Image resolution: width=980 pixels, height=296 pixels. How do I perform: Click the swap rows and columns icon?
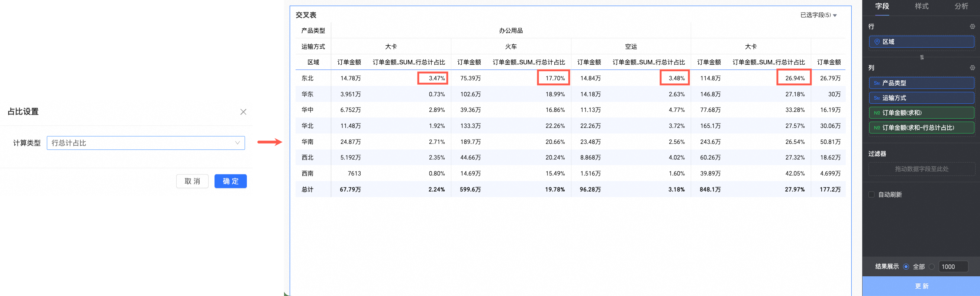[x=921, y=57]
